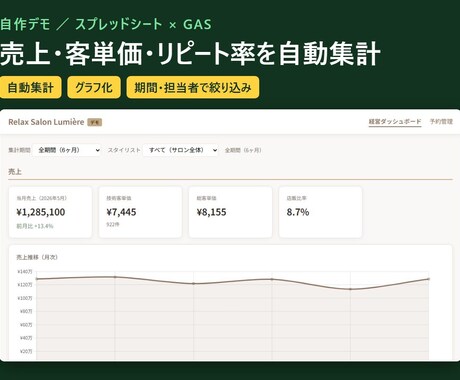Click the デモ badge beside the salon name
The height and width of the screenshot is (380, 460).
point(95,122)
